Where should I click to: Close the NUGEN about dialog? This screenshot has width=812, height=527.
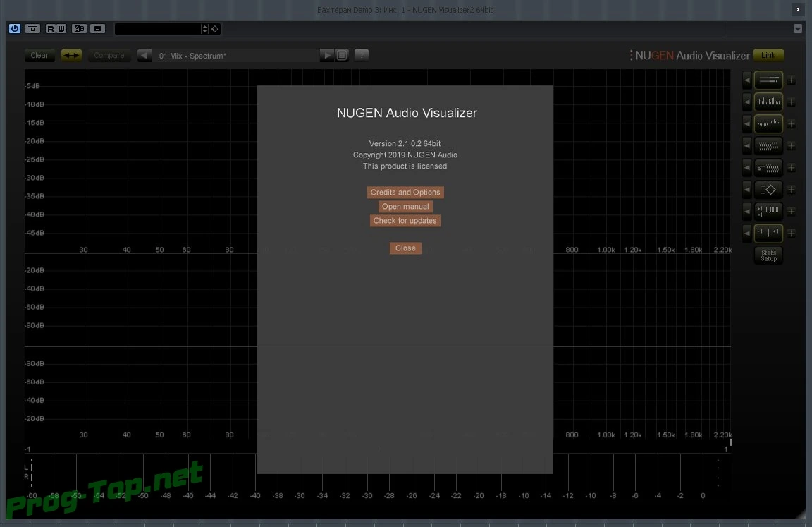405,248
